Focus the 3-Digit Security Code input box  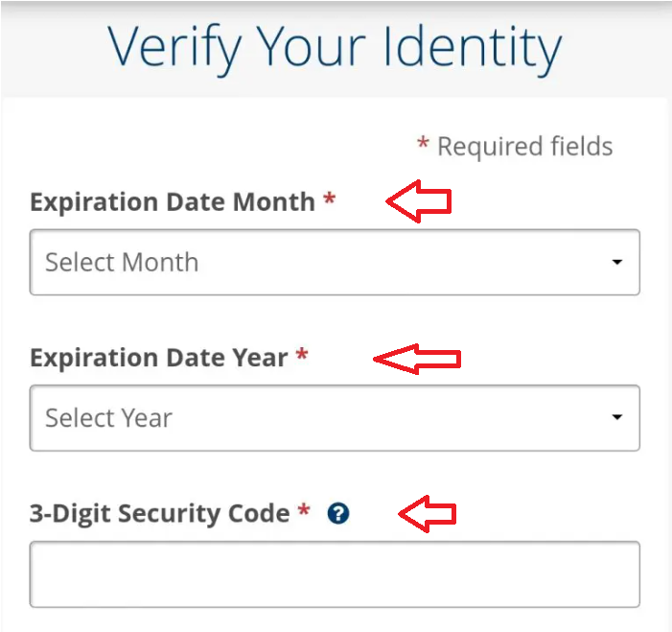335,573
